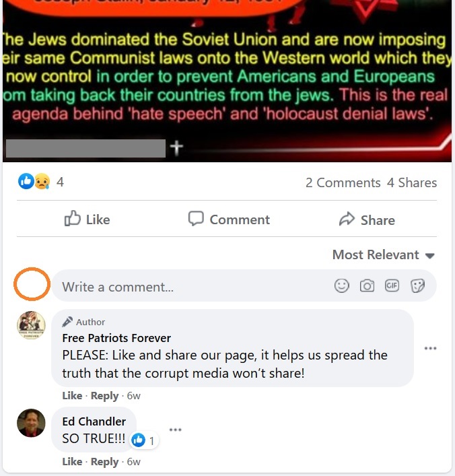
Task: Open options dots on Free Patriots Forever comment
Action: click(x=430, y=348)
